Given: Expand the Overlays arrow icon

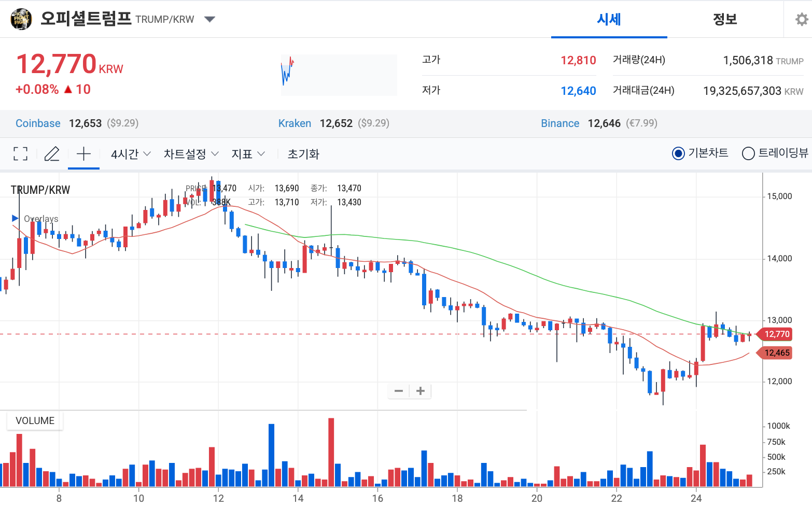Looking at the screenshot, I should [16, 218].
